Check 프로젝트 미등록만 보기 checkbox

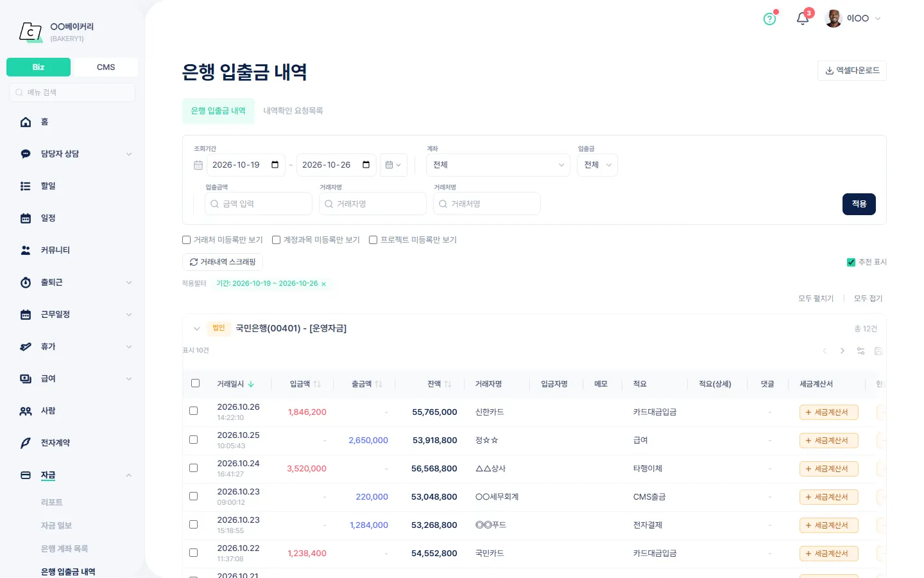pyautogui.click(x=373, y=240)
